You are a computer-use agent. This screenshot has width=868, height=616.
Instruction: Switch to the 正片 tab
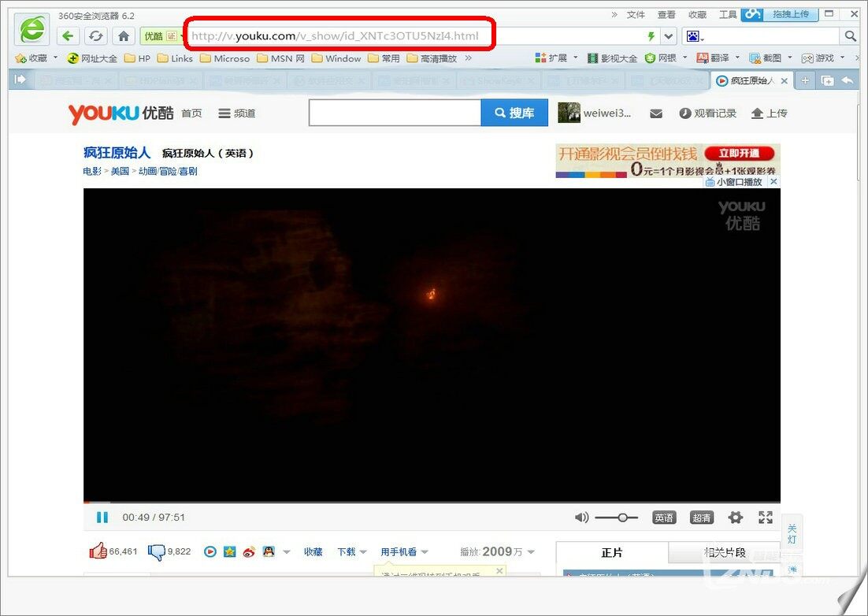612,552
